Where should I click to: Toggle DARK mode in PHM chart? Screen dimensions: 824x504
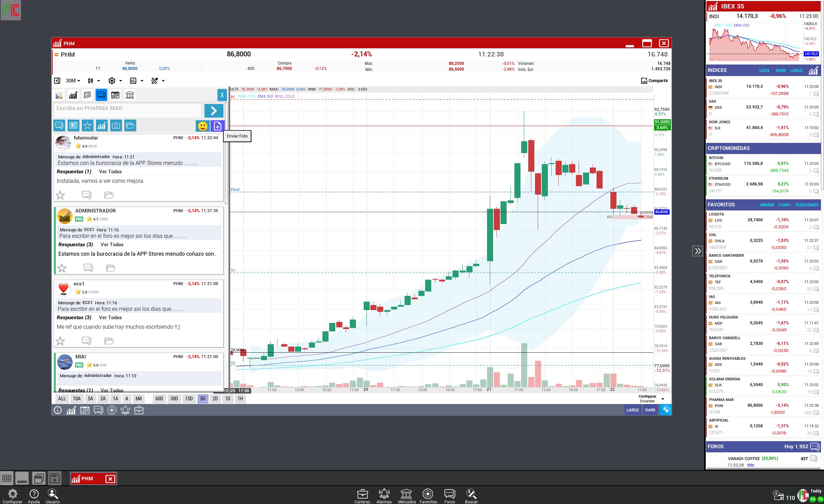click(650, 410)
